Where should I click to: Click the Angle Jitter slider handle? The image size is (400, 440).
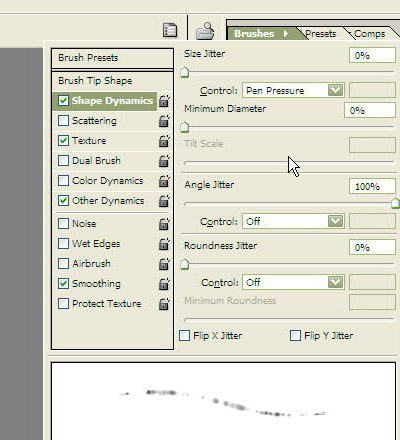click(x=395, y=203)
